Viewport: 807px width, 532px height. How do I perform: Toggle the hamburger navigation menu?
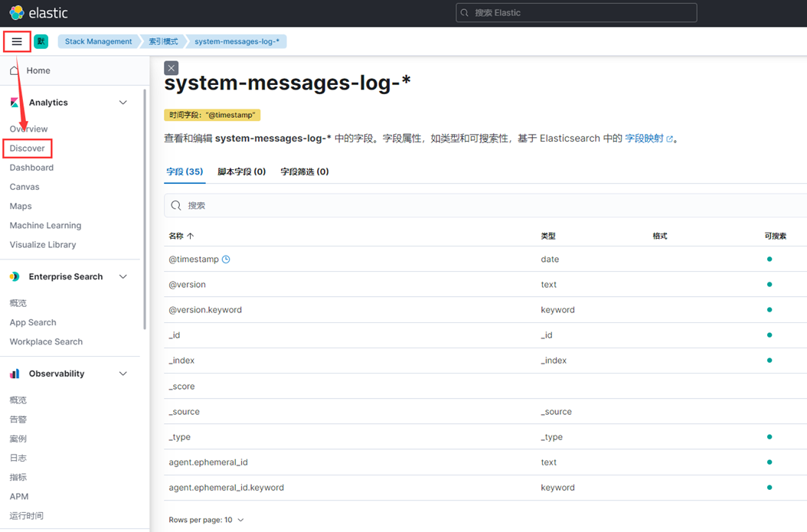click(17, 41)
